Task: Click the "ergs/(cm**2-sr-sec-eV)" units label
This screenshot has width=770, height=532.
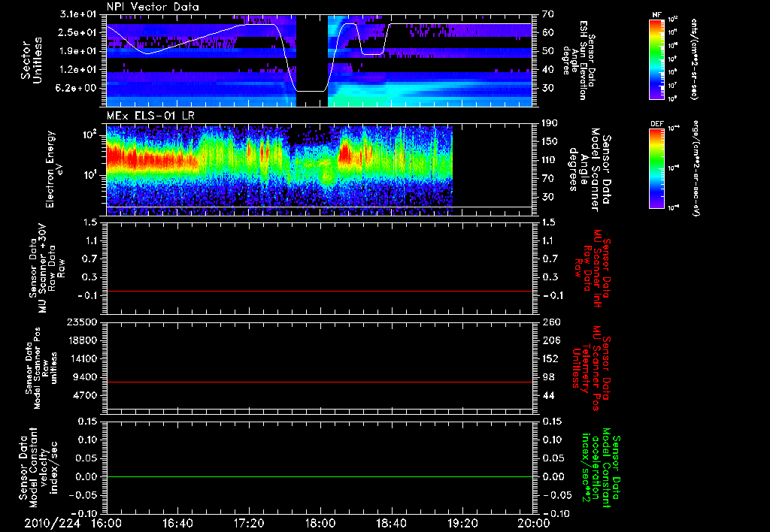Action: click(x=696, y=168)
